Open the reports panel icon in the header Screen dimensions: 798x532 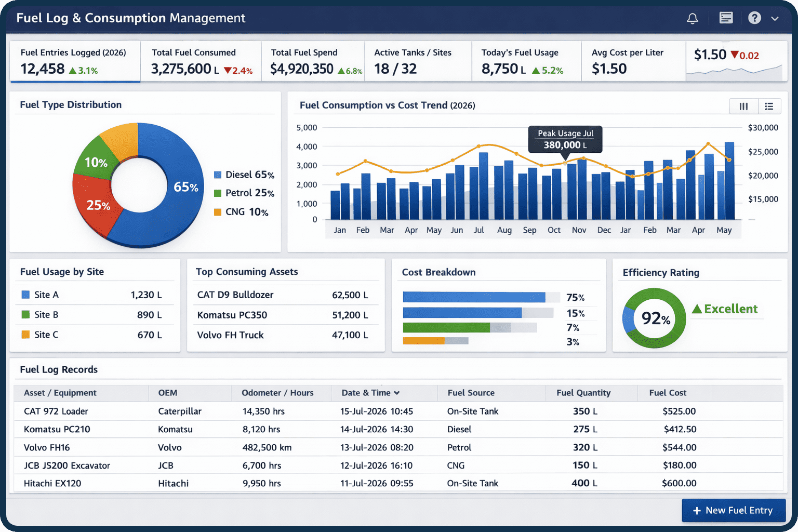coord(725,18)
